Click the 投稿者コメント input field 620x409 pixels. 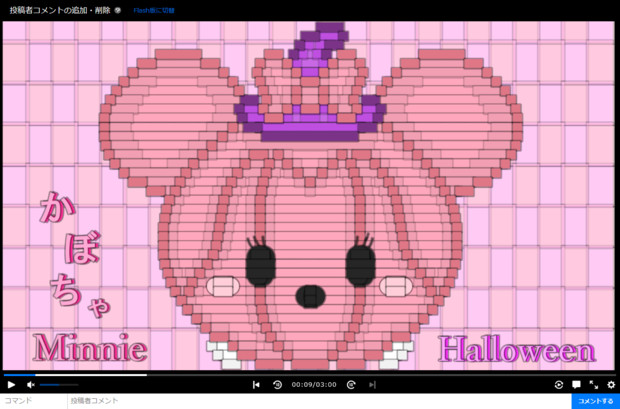pos(319,401)
